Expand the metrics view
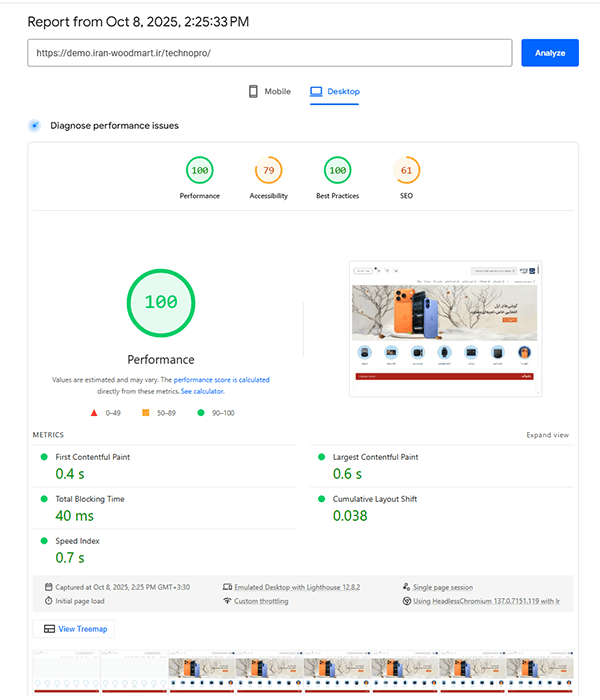 coord(547,435)
